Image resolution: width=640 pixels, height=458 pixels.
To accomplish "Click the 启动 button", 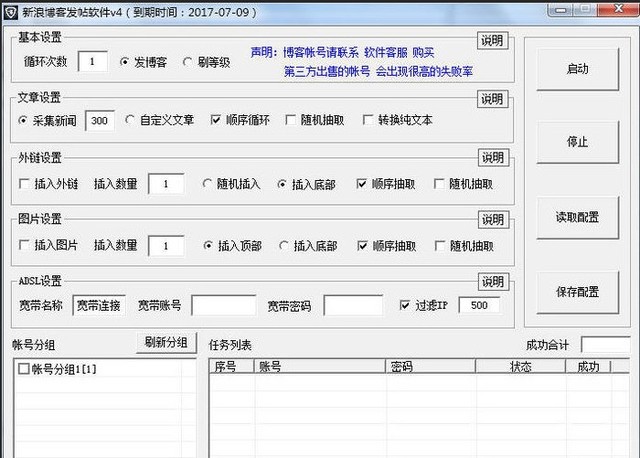I will (577, 69).
